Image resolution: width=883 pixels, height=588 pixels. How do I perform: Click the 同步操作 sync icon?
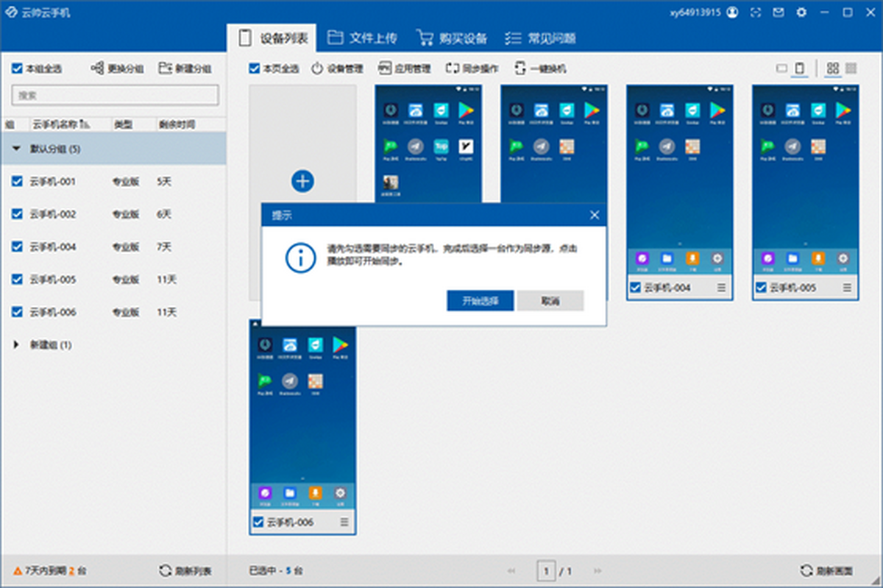pos(452,68)
